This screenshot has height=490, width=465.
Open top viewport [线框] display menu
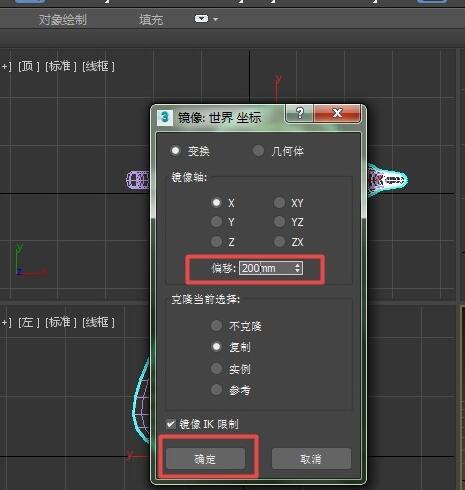[98, 66]
